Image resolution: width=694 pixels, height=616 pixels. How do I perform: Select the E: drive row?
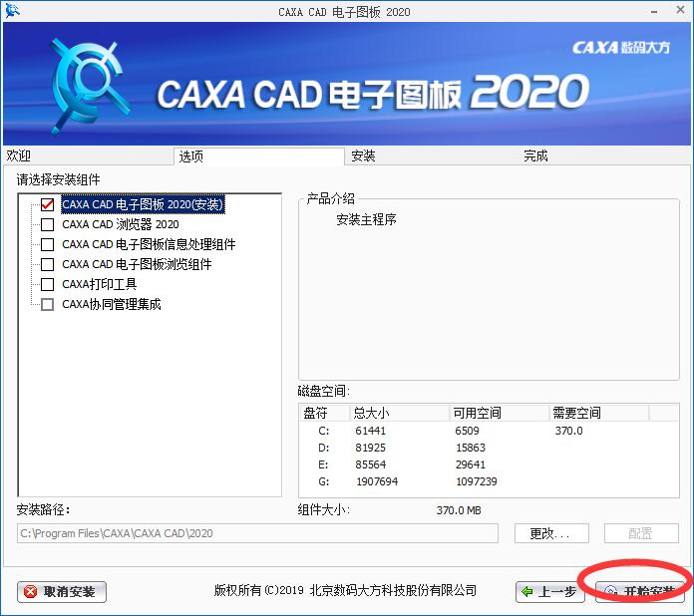coord(489,464)
